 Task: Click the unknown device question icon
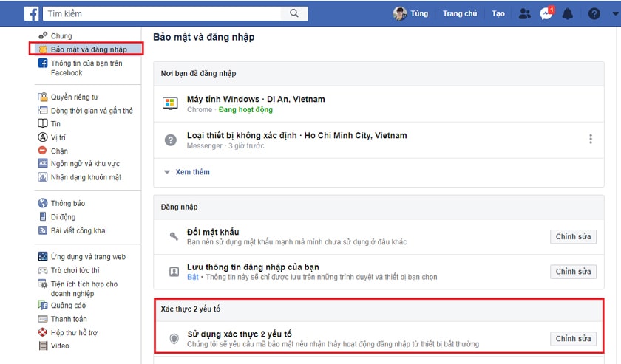171,140
